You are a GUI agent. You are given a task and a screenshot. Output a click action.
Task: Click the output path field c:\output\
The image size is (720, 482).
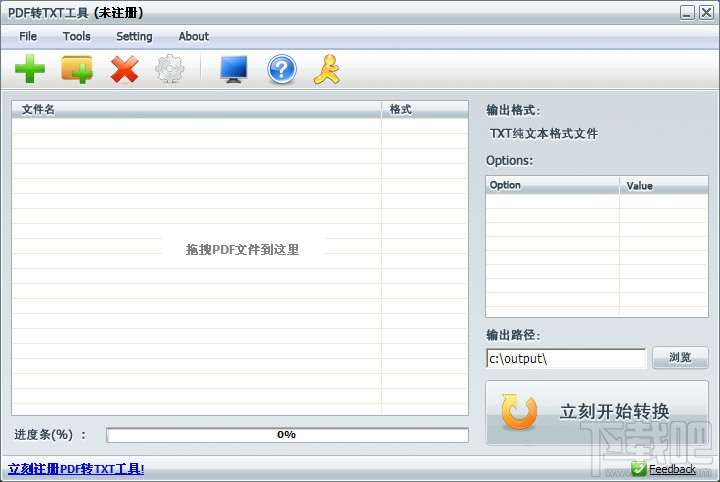pos(566,358)
